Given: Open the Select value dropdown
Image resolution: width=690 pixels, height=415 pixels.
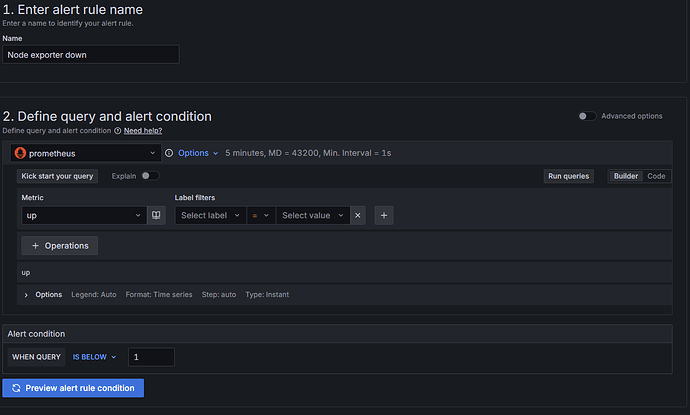Looking at the screenshot, I should tap(313, 215).
